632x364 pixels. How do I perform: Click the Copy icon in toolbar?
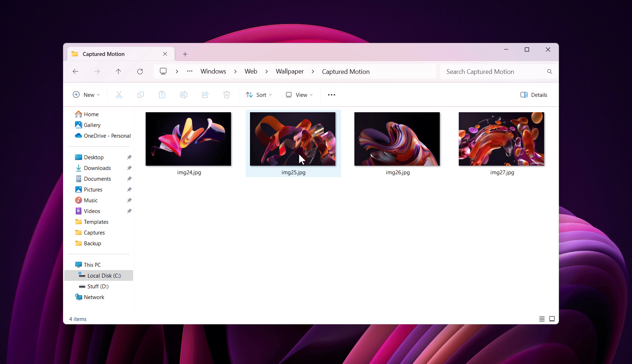tap(141, 95)
